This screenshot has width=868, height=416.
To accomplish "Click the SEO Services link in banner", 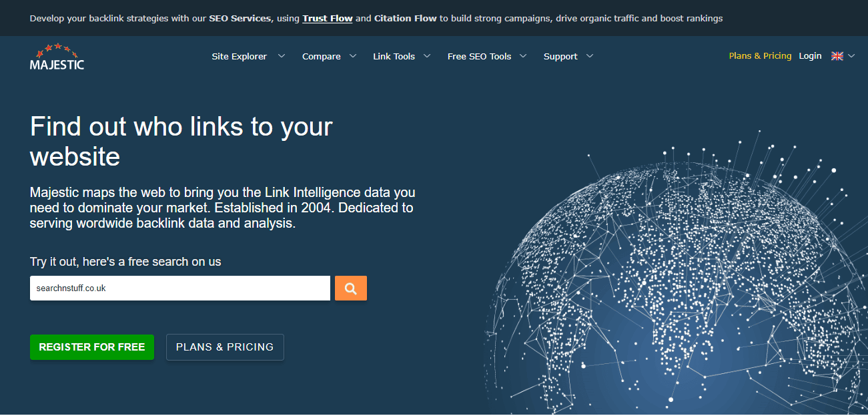I will (x=240, y=18).
